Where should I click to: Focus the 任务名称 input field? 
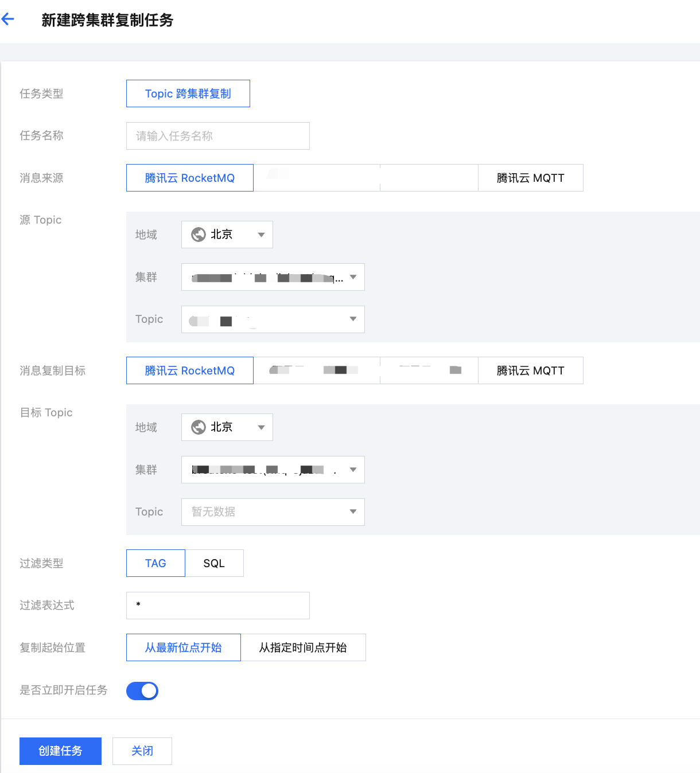(218, 136)
